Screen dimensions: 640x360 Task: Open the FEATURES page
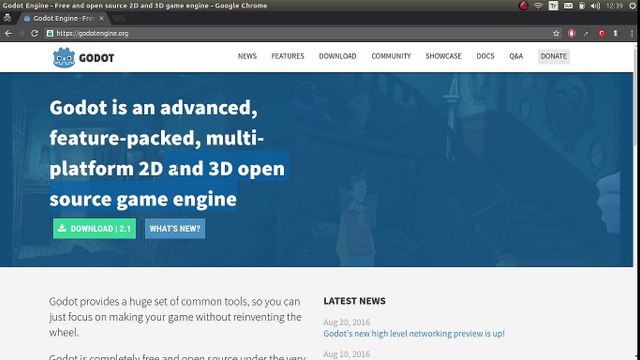288,56
